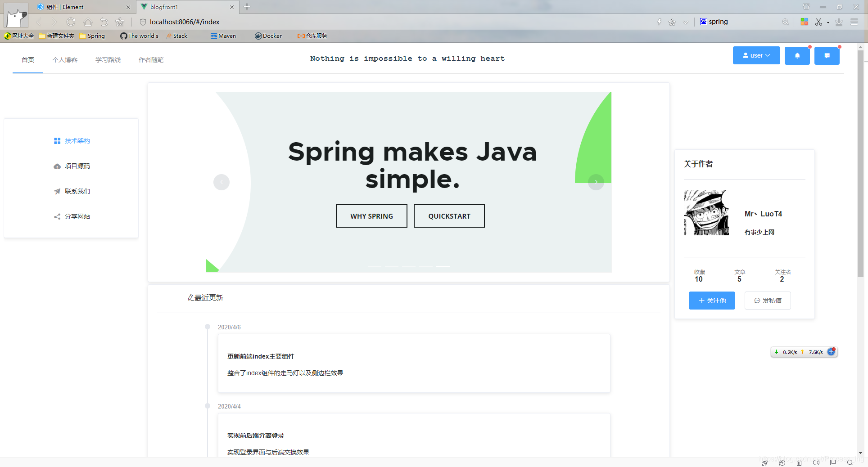
Task: Open the 网址大全 bookmark
Action: [x=19, y=36]
